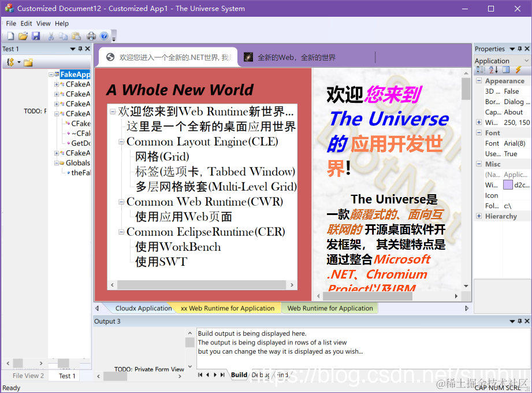Click the blue Help question mark icon
532x393 pixels.
click(x=104, y=36)
